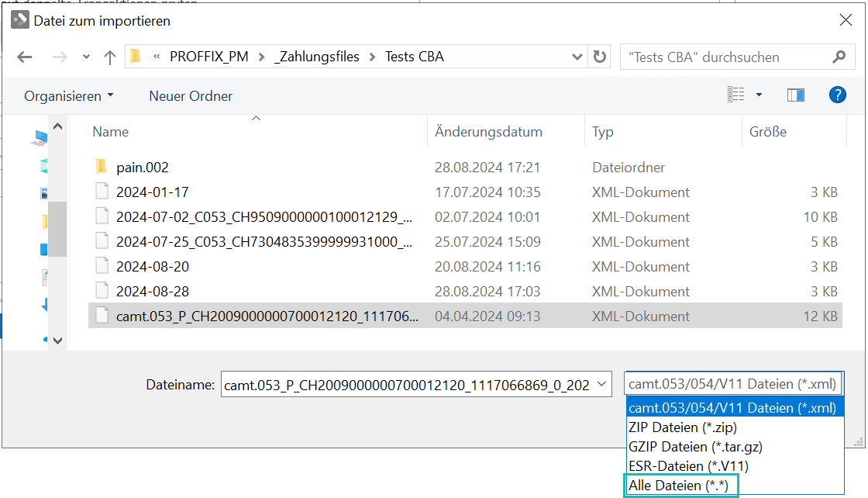Select ESR-Dateien (*.V11) filter
The height and width of the screenshot is (498, 868).
(735, 466)
